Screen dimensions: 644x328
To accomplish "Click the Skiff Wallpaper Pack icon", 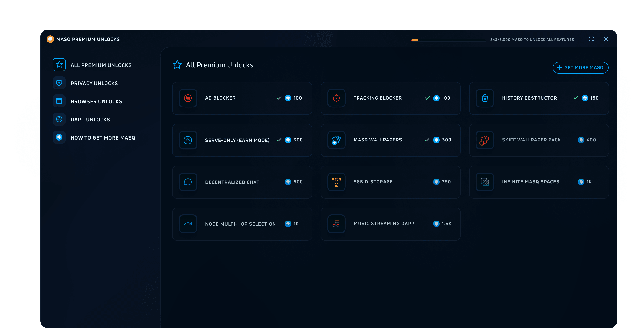I will [485, 140].
